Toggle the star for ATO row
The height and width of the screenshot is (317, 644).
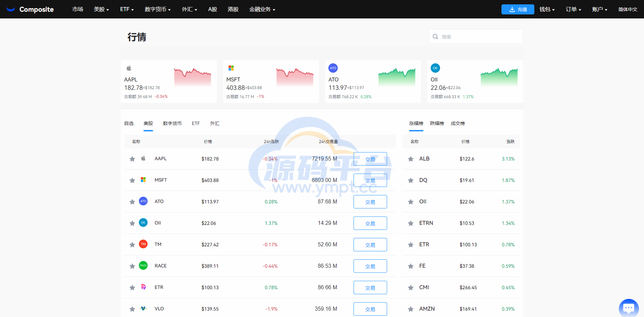click(x=132, y=202)
